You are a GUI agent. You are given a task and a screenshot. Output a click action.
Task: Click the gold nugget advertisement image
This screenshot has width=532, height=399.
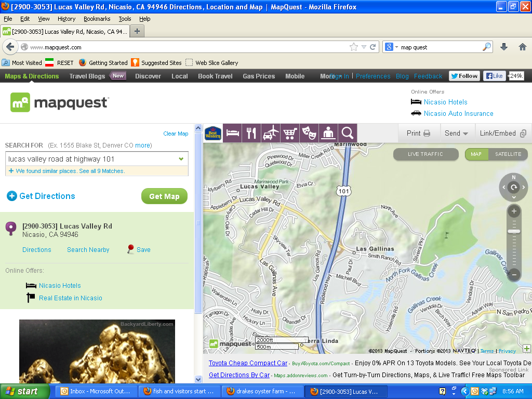click(x=97, y=352)
